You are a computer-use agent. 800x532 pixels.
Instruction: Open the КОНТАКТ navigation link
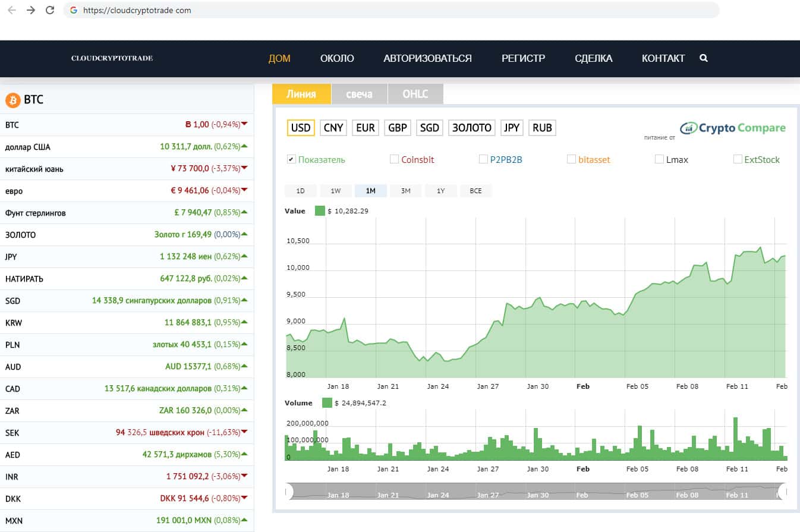click(x=663, y=58)
